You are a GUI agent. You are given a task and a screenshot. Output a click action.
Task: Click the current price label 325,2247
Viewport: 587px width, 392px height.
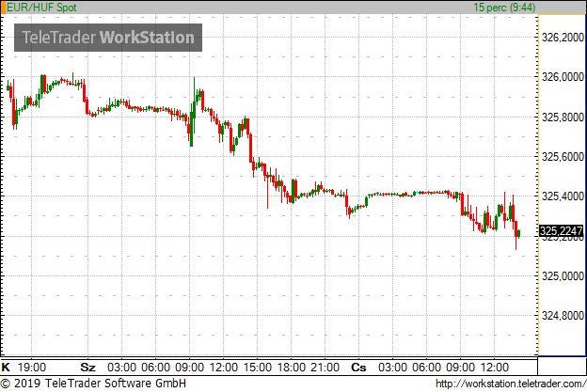click(x=561, y=231)
